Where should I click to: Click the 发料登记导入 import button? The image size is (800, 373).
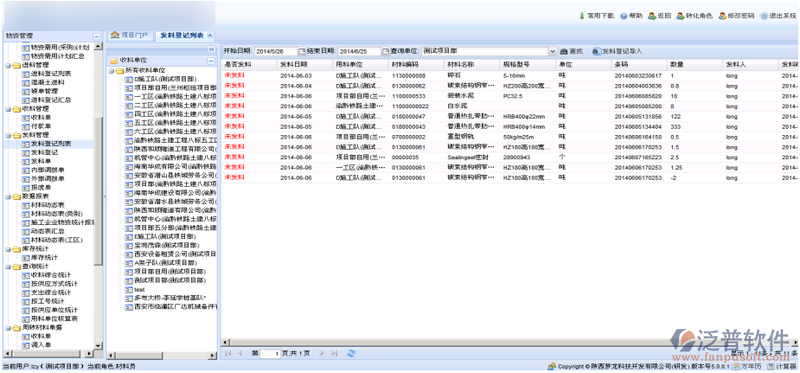617,52
